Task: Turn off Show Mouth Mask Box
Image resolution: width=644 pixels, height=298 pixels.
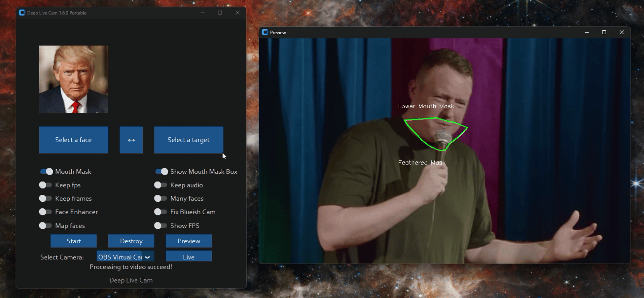Action: click(x=161, y=172)
